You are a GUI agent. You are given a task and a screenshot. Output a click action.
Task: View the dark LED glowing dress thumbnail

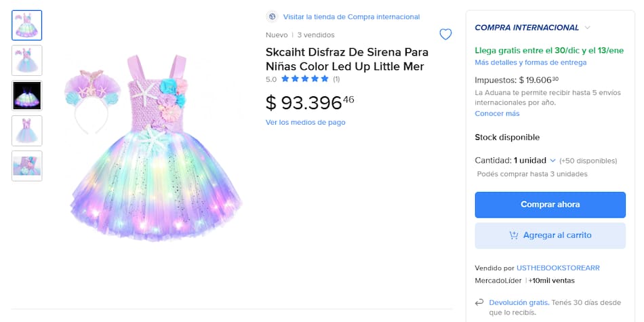27,96
